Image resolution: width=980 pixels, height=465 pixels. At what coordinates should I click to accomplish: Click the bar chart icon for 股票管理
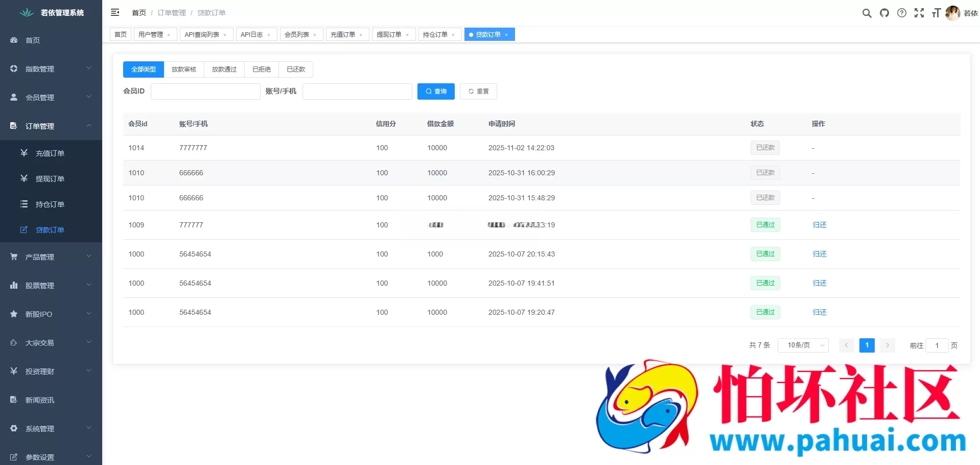[x=14, y=285]
